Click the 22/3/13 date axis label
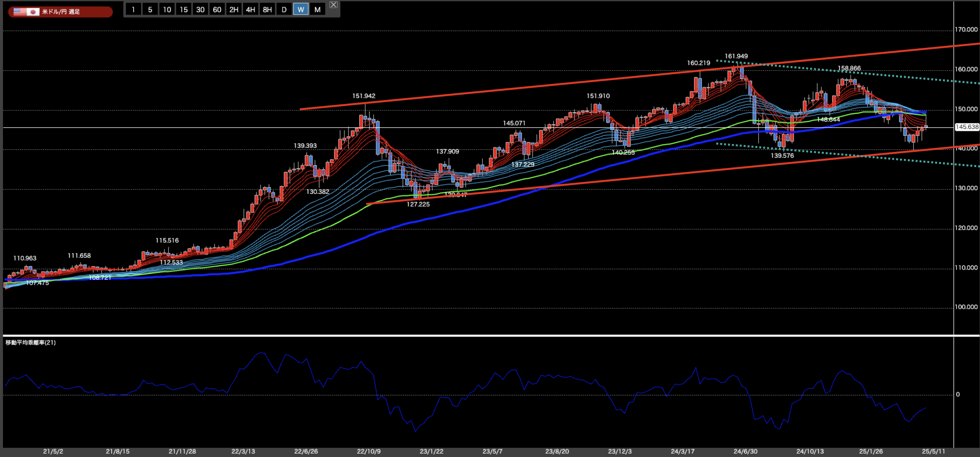Viewport: 980px width, 457px height. click(x=243, y=452)
